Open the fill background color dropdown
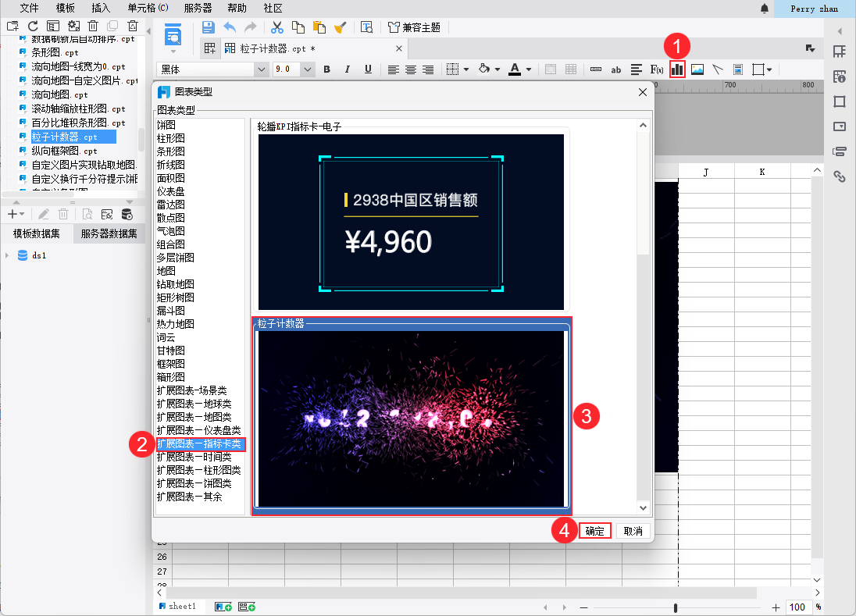Image resolution: width=856 pixels, height=616 pixels. click(x=498, y=69)
